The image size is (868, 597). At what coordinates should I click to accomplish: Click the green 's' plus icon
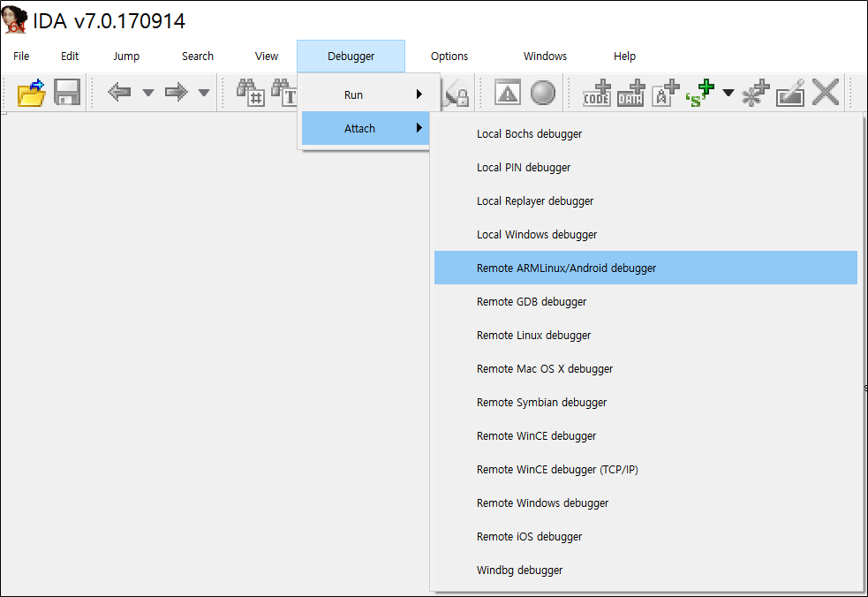[699, 93]
